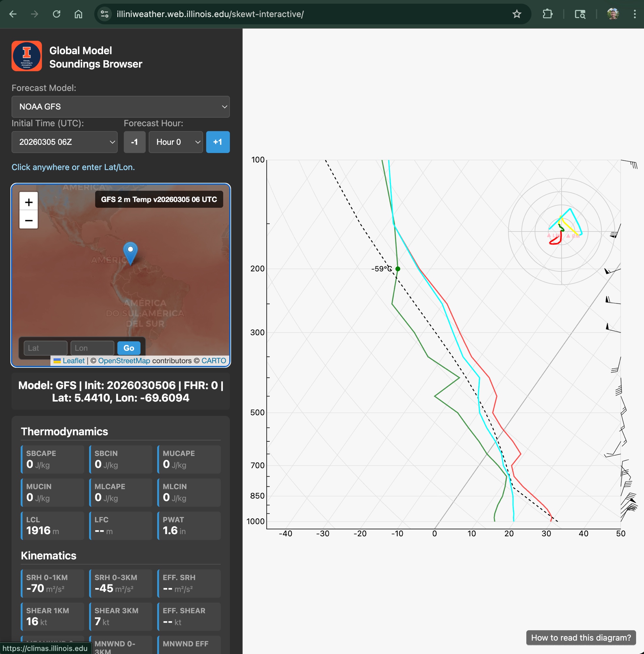Expand the Initial Time 20260305 06Z dropdown
This screenshot has height=654, width=644.
[x=64, y=142]
